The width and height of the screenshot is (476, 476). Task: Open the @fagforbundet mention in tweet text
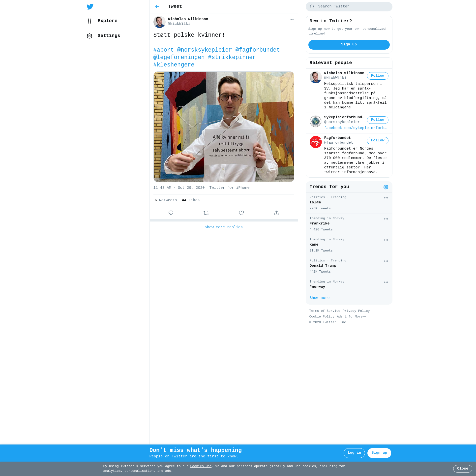tap(257, 50)
